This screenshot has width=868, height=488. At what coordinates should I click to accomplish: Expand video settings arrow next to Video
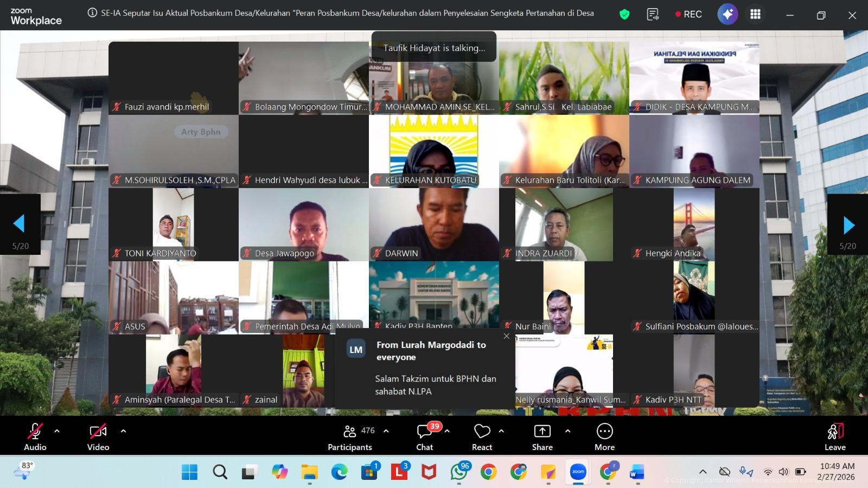point(123,431)
